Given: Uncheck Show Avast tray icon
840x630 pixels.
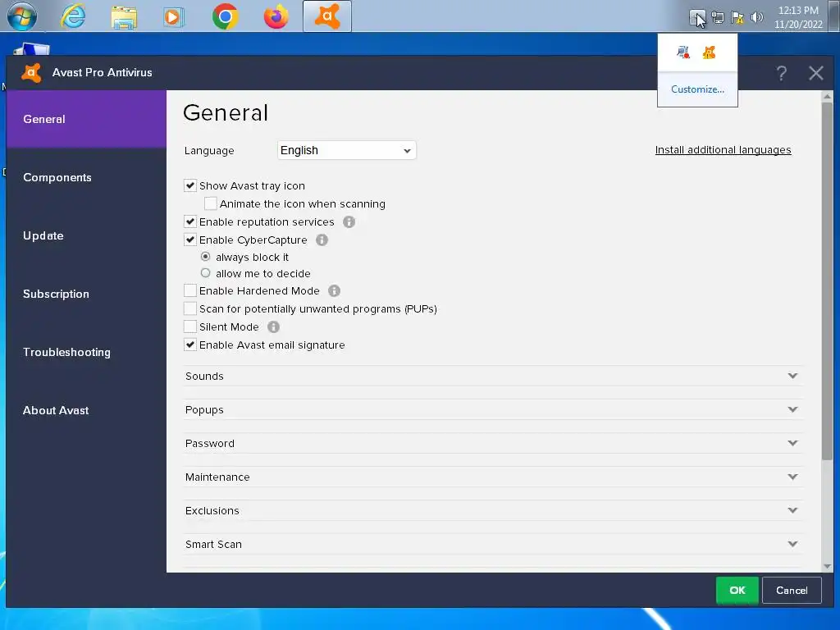Looking at the screenshot, I should tap(190, 186).
